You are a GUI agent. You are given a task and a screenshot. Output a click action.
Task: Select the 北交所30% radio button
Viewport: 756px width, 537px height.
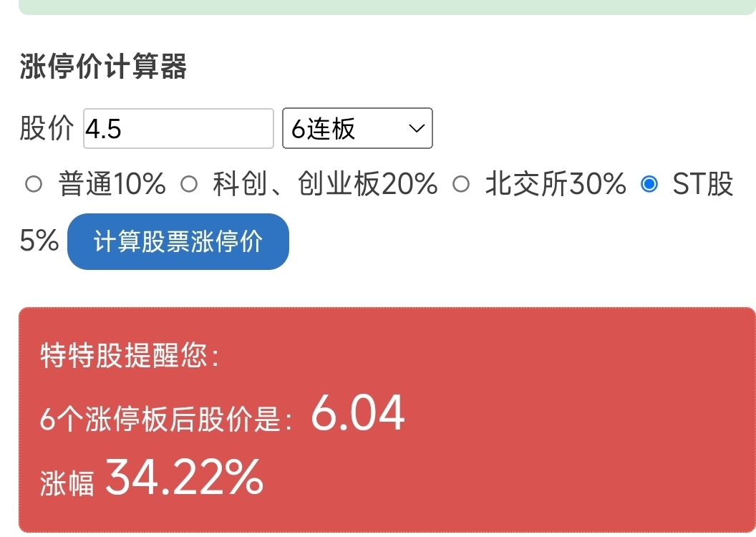click(461, 184)
